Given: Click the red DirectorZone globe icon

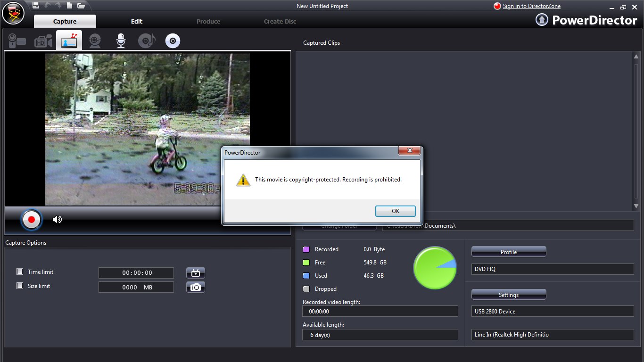Looking at the screenshot, I should pos(497,6).
